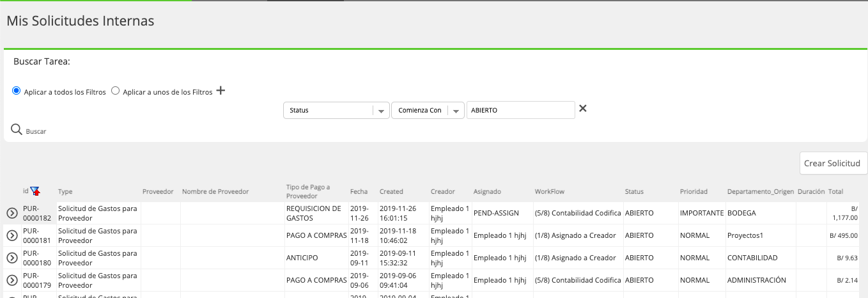
Task: Expand row PUR-0000182 arrow icon
Action: click(x=12, y=213)
